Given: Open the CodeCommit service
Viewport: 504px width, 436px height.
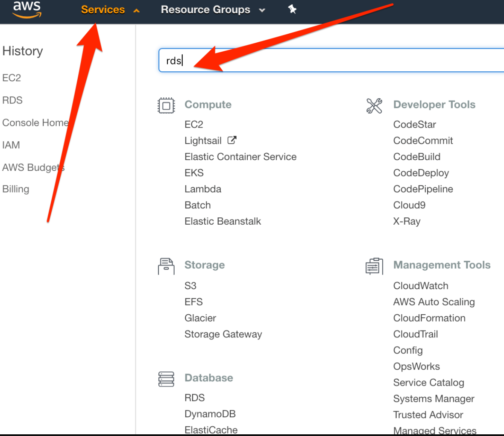Looking at the screenshot, I should (x=423, y=140).
